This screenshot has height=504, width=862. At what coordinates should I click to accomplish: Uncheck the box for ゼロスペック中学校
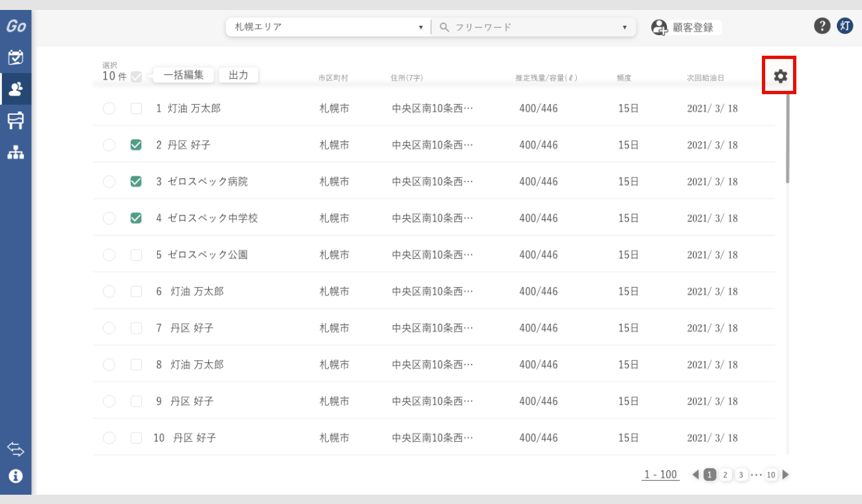pyautogui.click(x=137, y=218)
